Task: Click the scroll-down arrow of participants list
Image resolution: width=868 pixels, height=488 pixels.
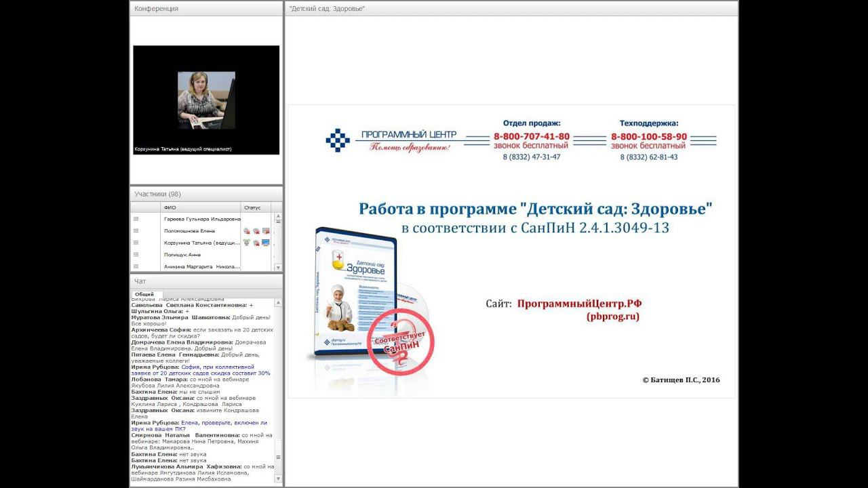Action: pos(278,268)
